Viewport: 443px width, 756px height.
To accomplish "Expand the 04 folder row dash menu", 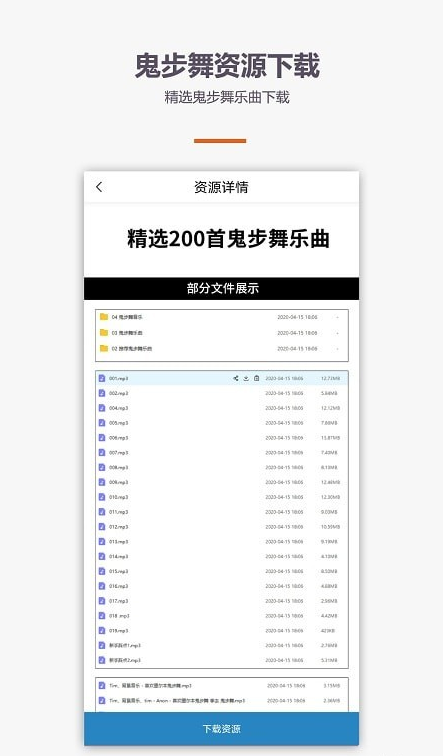I will [x=337, y=317].
